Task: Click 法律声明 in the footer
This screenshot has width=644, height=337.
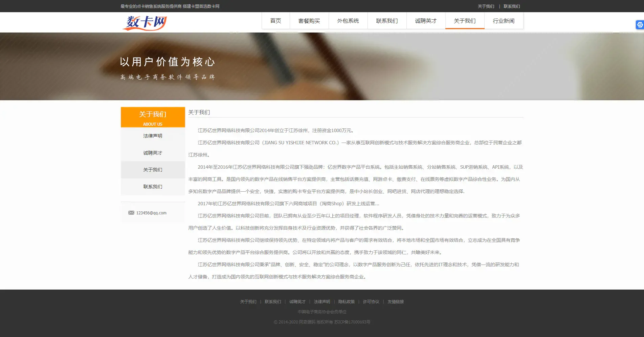Action: [321, 301]
